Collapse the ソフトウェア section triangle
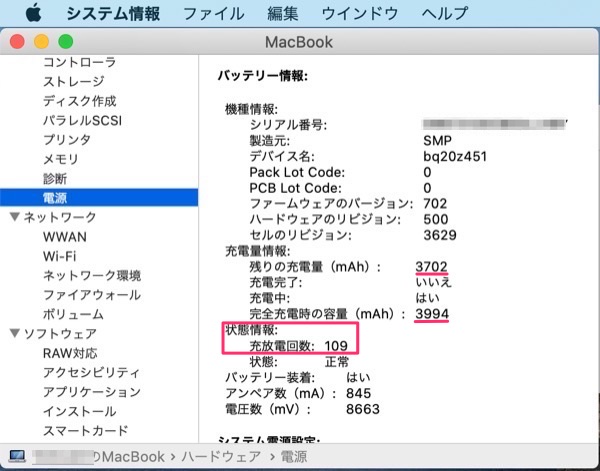This screenshot has height=471, width=600. click(15, 333)
